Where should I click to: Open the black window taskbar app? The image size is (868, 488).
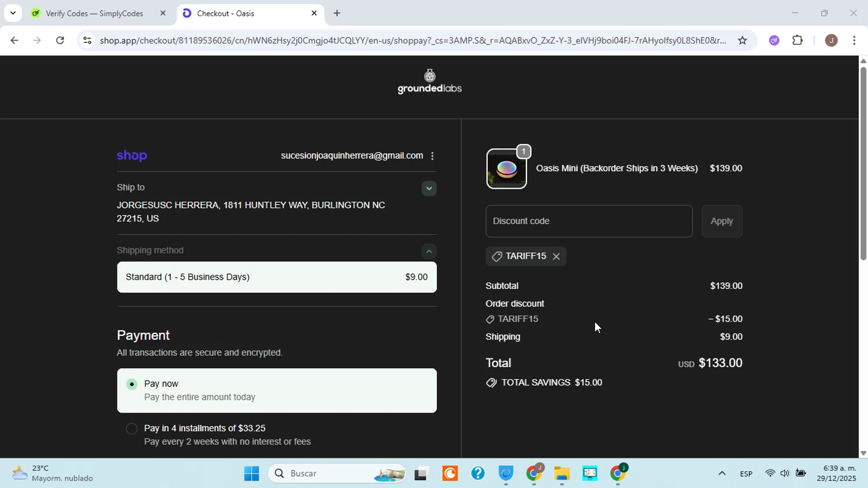pyautogui.click(x=422, y=474)
